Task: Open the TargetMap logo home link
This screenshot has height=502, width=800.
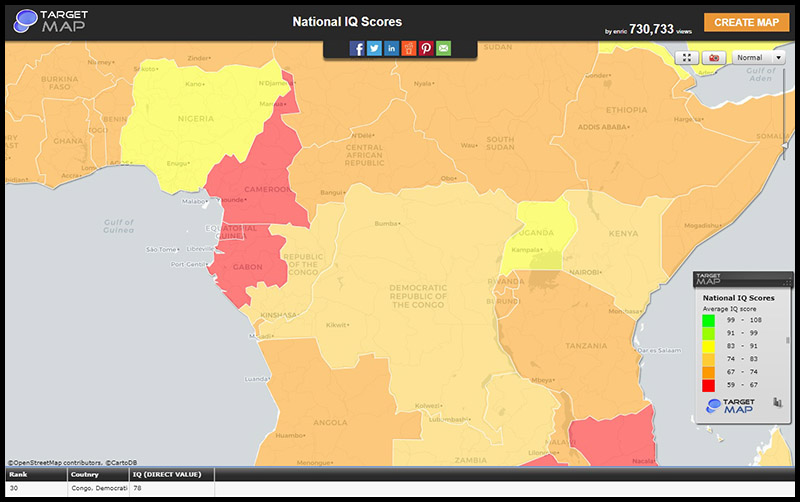Action: (48, 20)
